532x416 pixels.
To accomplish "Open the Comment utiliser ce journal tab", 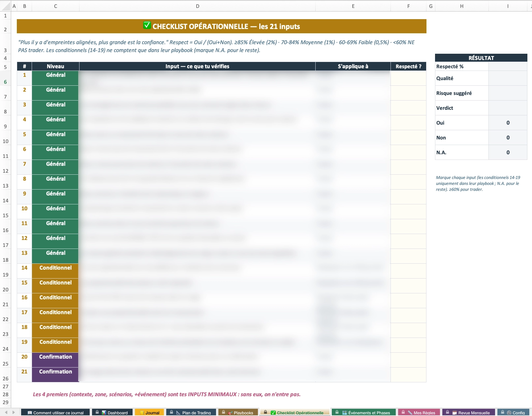I will [x=55, y=413].
